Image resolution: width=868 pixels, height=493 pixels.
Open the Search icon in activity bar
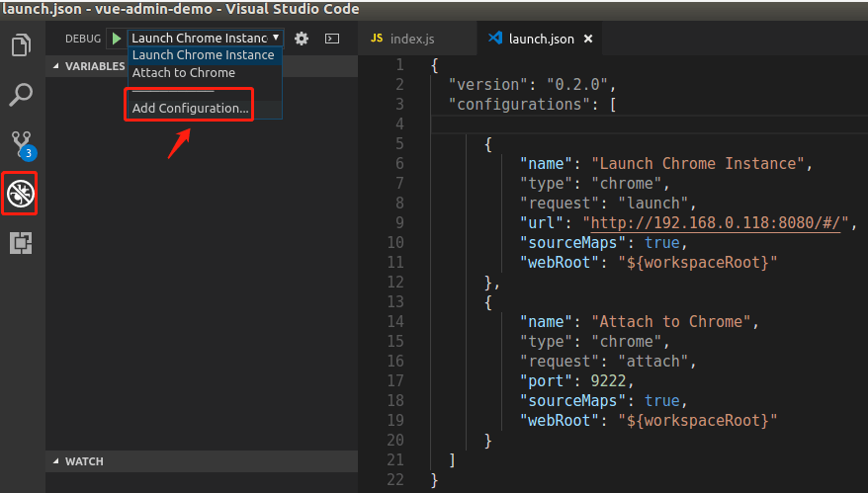pyautogui.click(x=21, y=95)
